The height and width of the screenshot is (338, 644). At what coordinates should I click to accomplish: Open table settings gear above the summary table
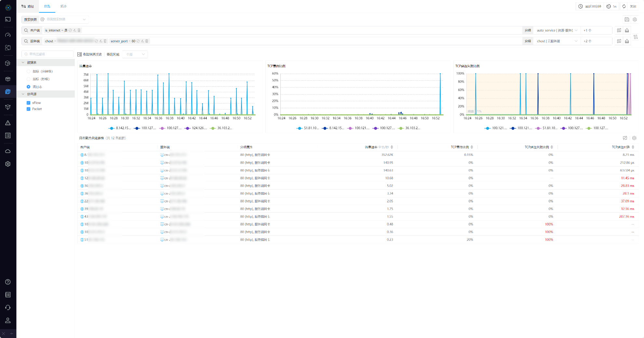tap(634, 138)
